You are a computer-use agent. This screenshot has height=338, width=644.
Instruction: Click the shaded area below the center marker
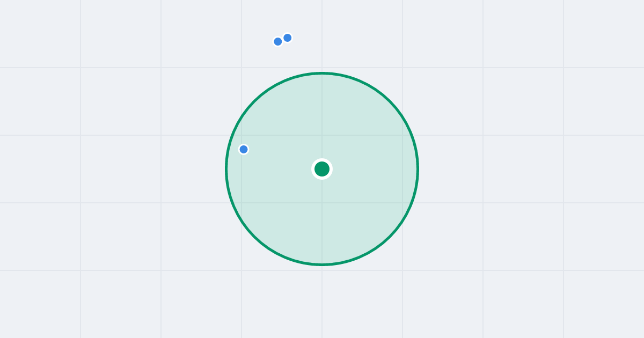pyautogui.click(x=322, y=220)
